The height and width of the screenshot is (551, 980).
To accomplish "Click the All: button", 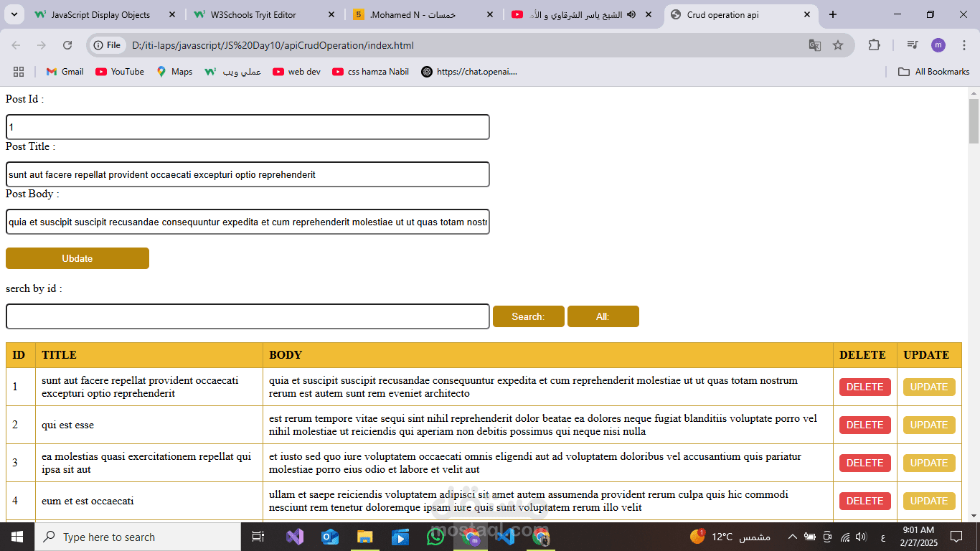I will tap(603, 316).
